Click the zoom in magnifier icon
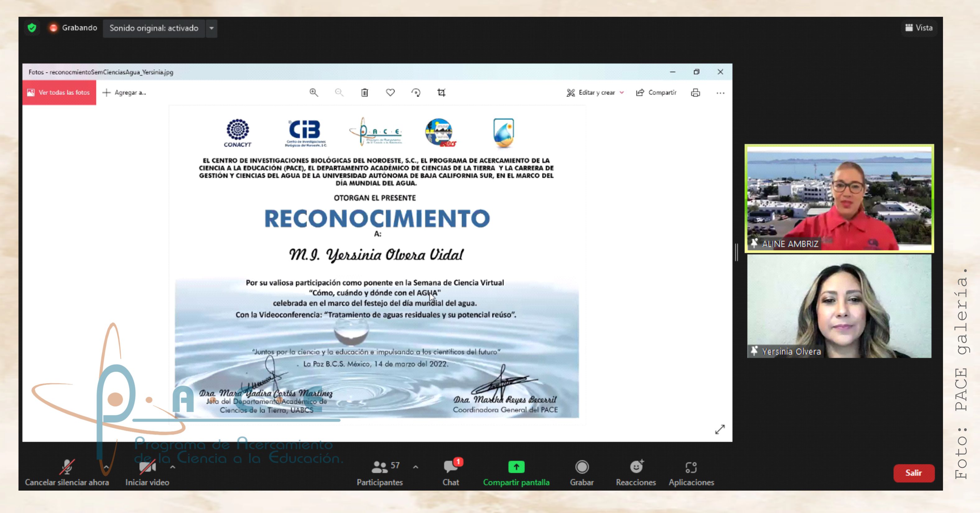The width and height of the screenshot is (980, 513). pos(314,92)
